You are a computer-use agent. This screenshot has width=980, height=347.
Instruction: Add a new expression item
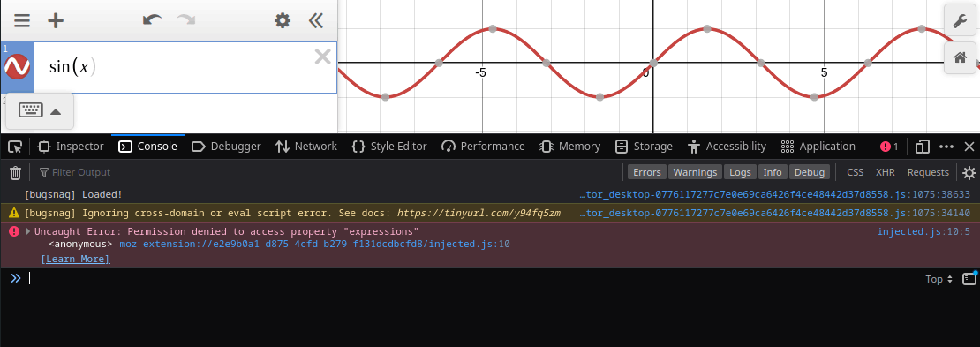(57, 20)
